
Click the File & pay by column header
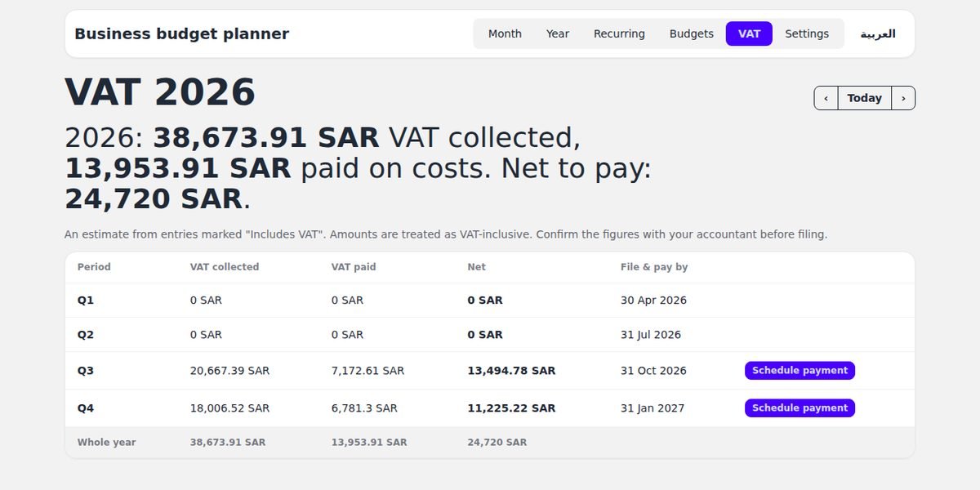(654, 267)
